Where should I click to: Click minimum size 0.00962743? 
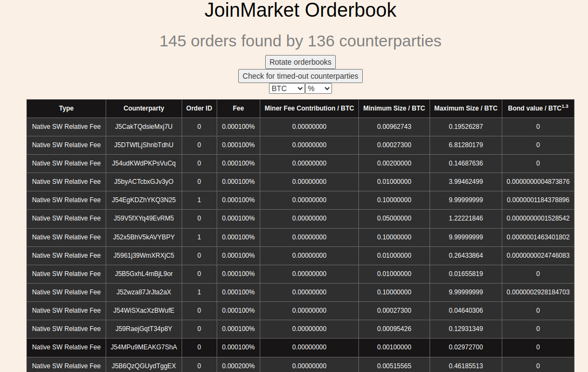pos(394,127)
